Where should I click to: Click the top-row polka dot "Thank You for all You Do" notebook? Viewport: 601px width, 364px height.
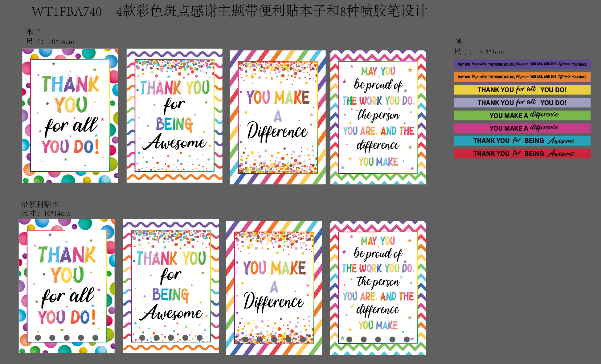click(70, 115)
